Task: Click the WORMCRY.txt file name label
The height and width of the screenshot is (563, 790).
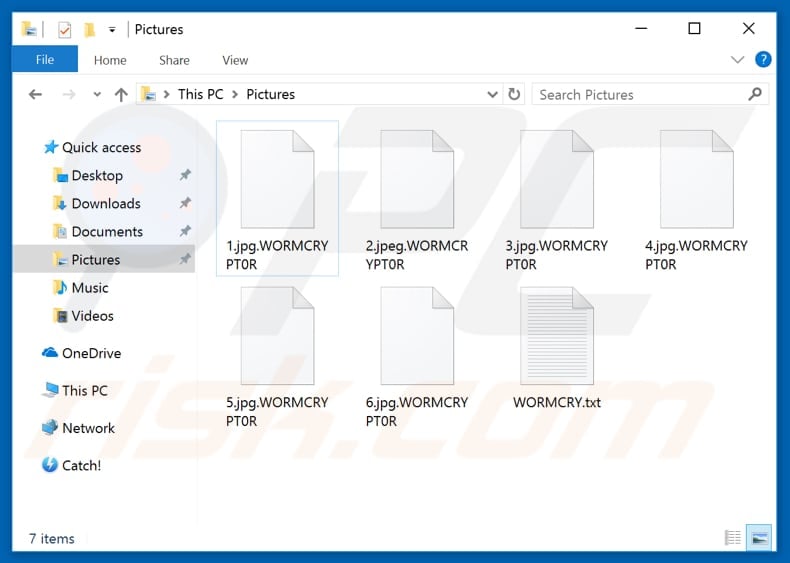Action: [x=557, y=402]
